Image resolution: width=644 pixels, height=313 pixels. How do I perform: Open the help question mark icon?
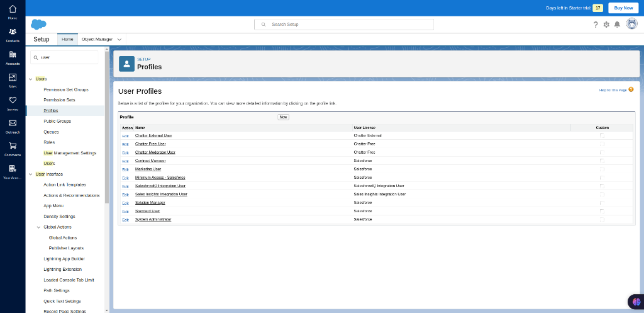click(596, 25)
